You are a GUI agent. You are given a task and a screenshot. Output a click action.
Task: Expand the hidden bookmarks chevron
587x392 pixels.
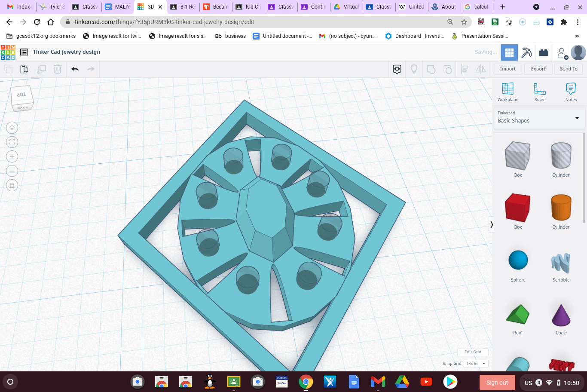[577, 36]
